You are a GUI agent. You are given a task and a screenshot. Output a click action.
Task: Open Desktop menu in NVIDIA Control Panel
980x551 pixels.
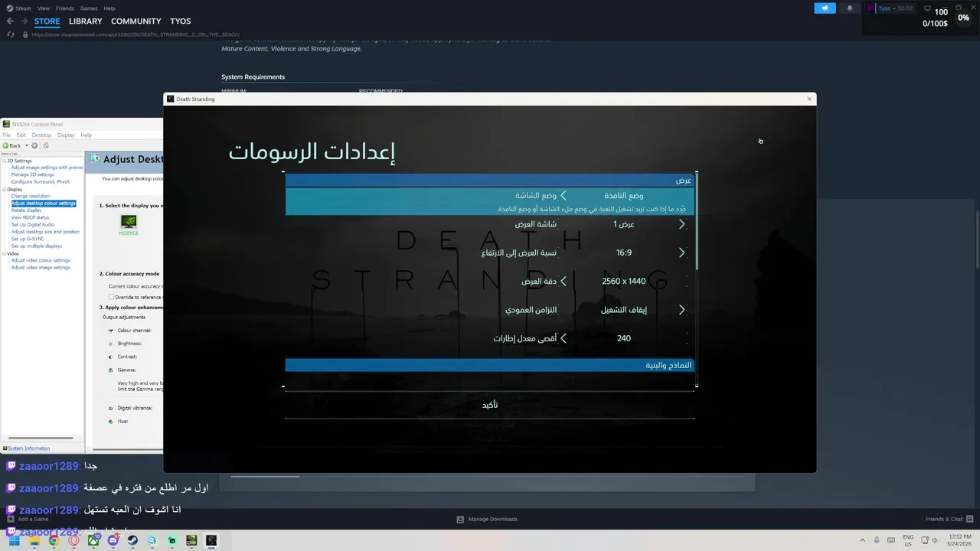click(x=41, y=135)
